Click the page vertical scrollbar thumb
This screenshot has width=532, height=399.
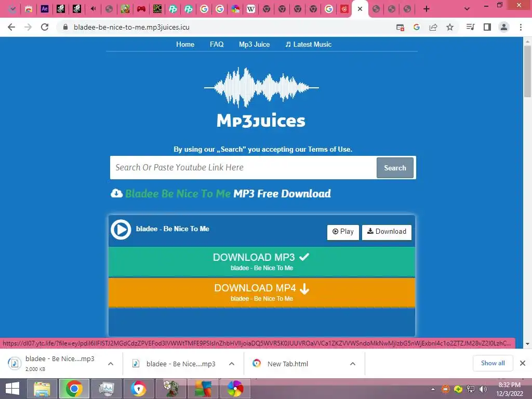[527, 71]
